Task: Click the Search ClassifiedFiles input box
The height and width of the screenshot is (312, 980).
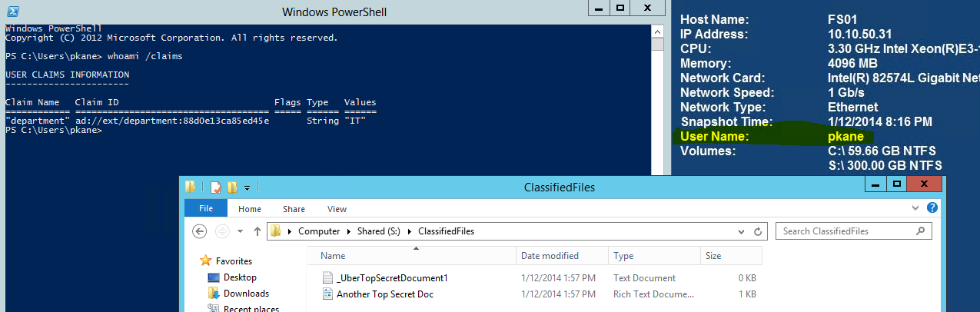Action: 845,231
